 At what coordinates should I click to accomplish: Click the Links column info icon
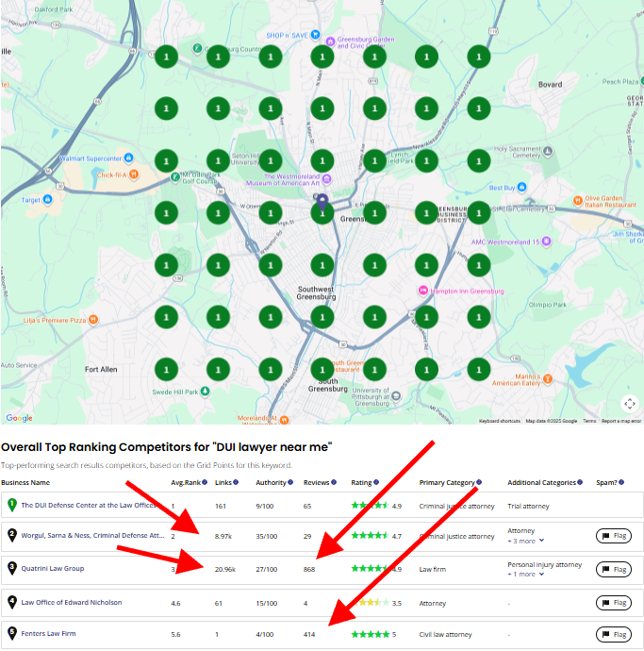point(236,482)
